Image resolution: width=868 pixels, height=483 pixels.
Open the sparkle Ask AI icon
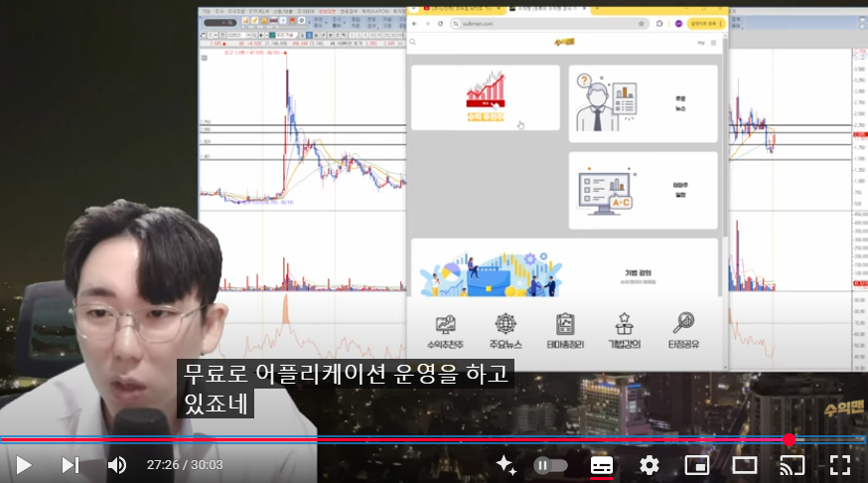click(506, 465)
